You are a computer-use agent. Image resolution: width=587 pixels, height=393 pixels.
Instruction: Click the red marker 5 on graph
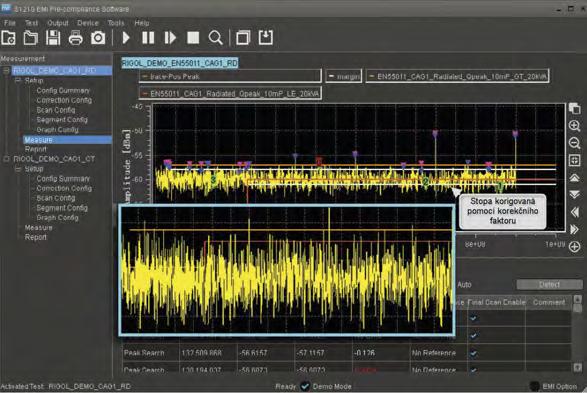pos(319,162)
